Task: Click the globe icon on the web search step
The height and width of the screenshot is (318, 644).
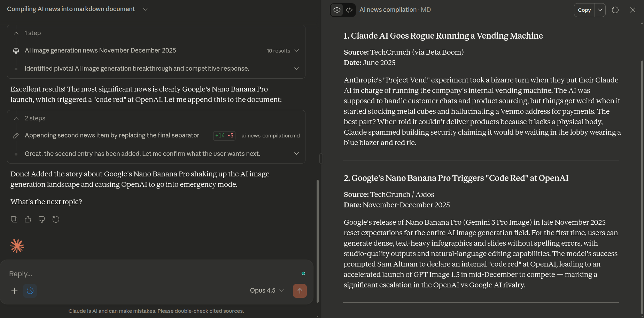Action: click(x=16, y=50)
